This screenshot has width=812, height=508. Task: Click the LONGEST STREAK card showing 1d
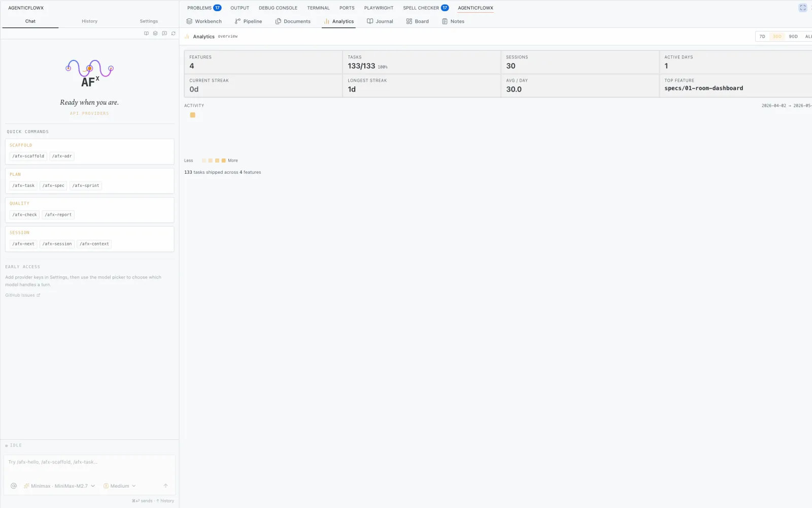[422, 85]
